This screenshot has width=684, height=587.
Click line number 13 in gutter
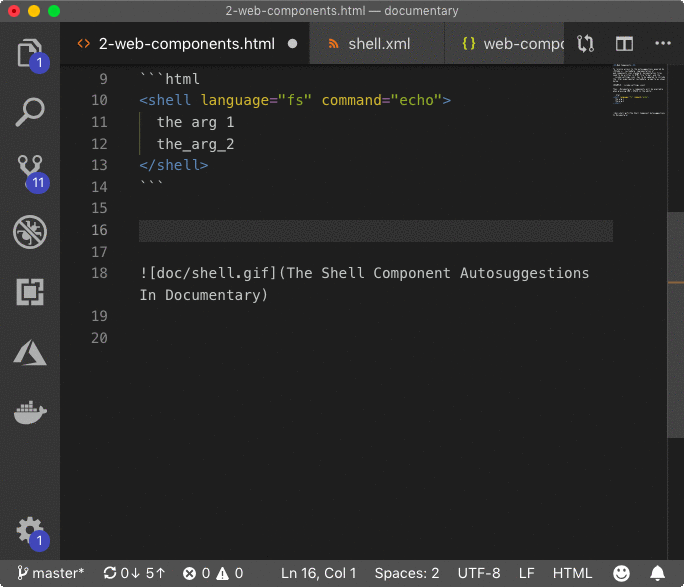tap(99, 165)
